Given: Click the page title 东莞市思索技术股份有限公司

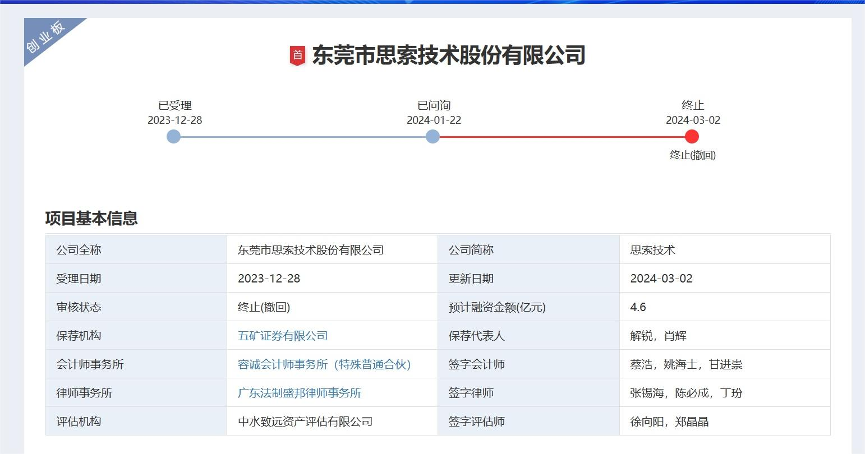Looking at the screenshot, I should (448, 56).
